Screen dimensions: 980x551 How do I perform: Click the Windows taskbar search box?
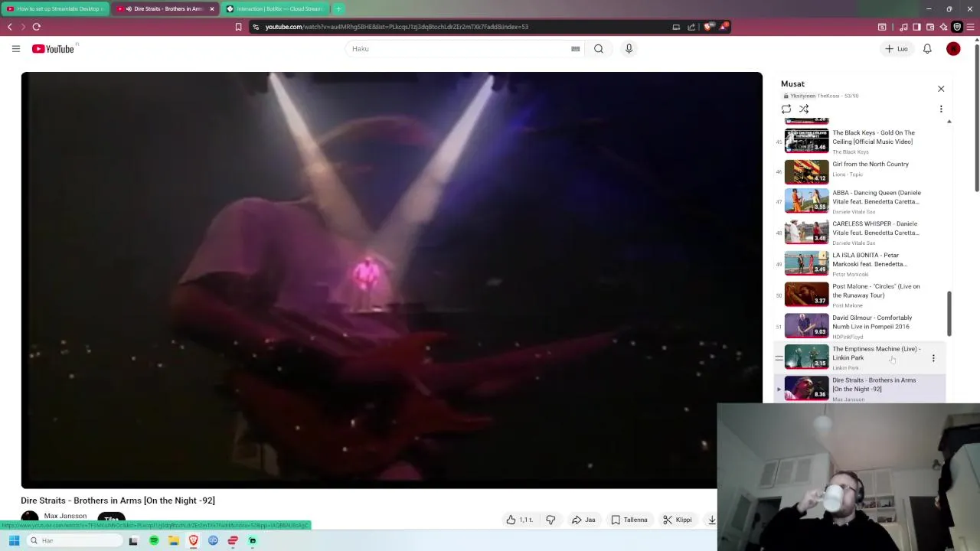(x=75, y=540)
